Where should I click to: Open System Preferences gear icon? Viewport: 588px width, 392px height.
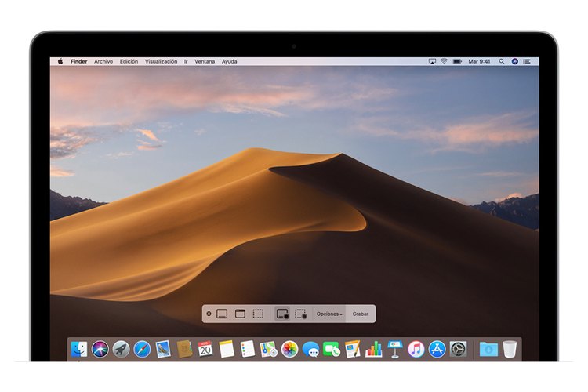(458, 349)
